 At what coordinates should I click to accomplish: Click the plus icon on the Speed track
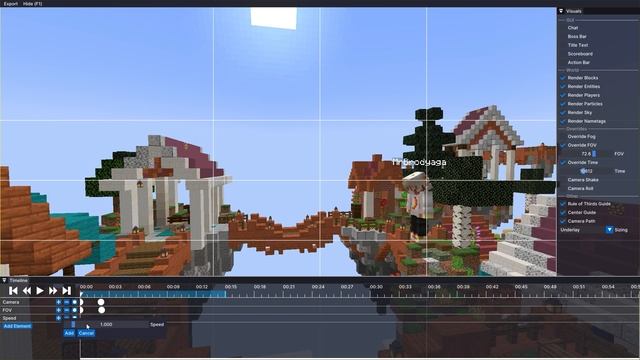(58, 318)
